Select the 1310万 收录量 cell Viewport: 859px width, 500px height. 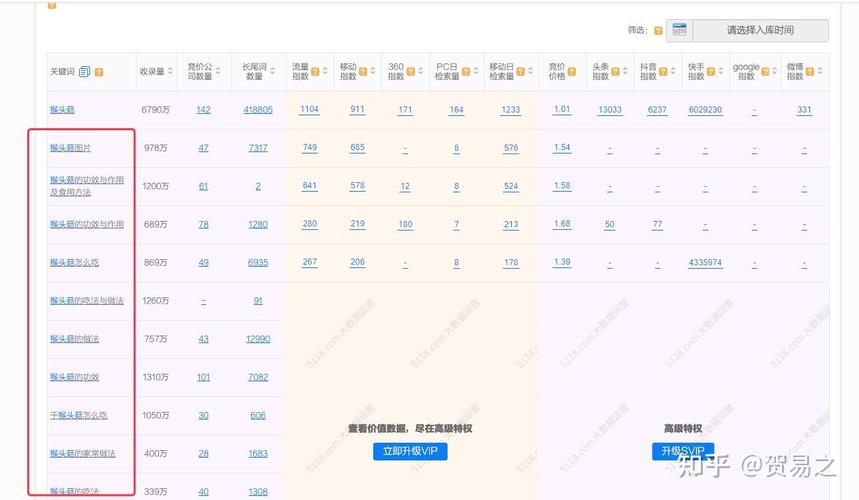156,377
